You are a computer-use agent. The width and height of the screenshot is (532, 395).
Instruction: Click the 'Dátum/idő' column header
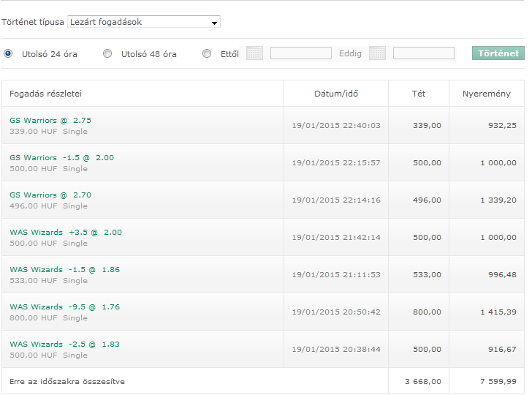336,94
